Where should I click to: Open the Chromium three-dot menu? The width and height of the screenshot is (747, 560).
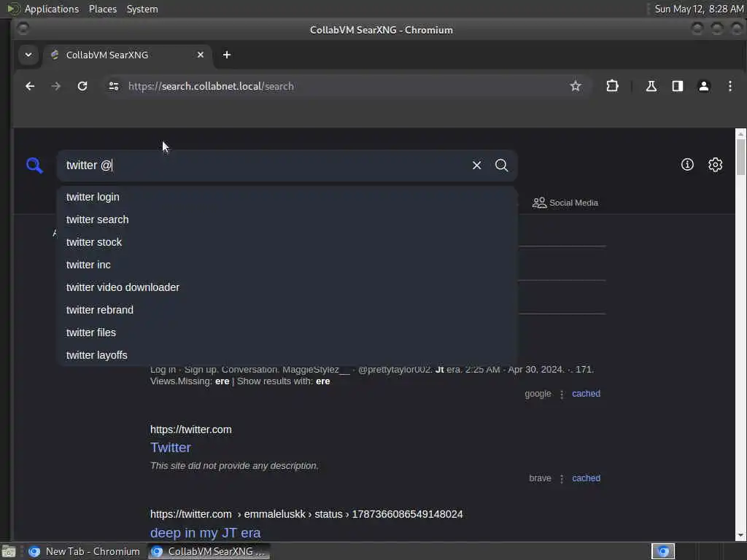click(729, 86)
